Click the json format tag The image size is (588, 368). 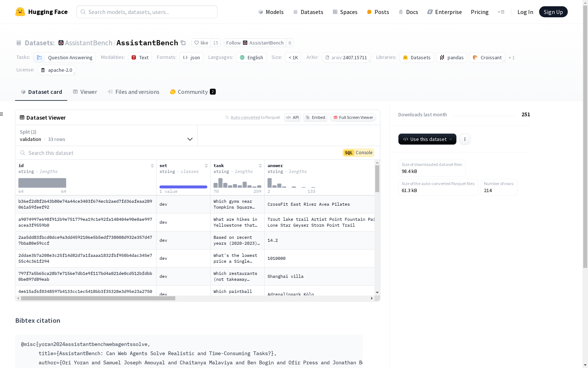(x=191, y=57)
